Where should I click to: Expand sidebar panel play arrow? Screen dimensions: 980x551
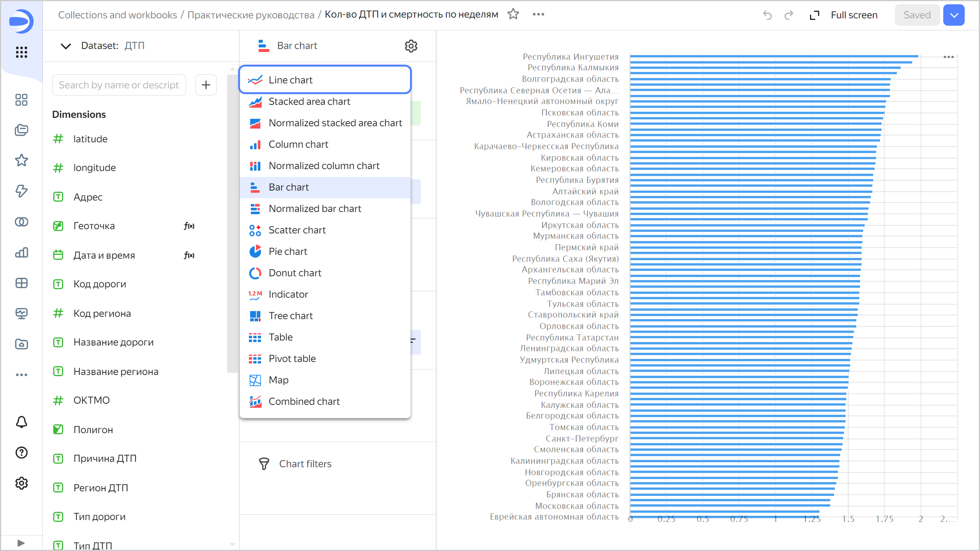(21, 543)
